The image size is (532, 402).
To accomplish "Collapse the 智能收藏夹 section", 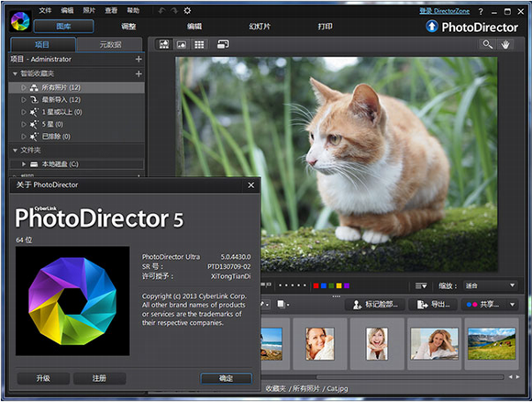I will pos(15,73).
